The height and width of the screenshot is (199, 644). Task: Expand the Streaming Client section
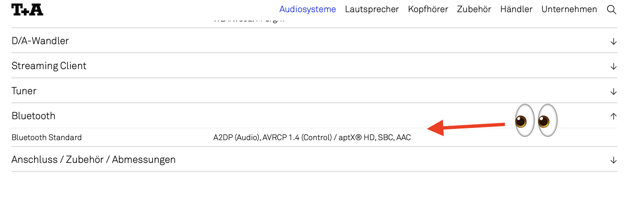pos(49,66)
